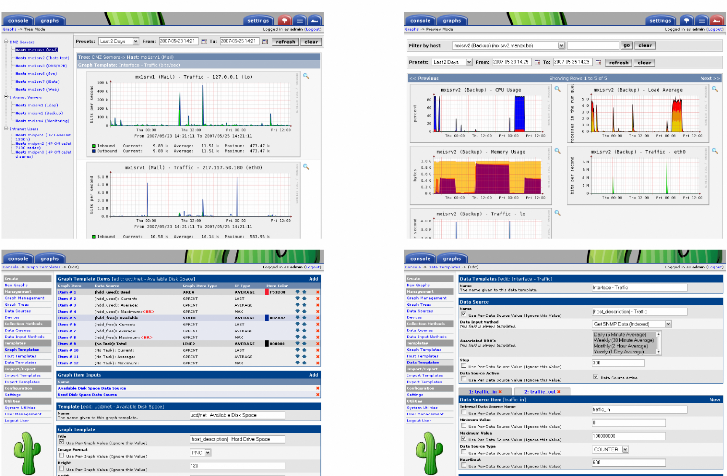The height and width of the screenshot is (476, 727).
Task: Toggle Title 'Use Per-Graph Value' checkbox
Action: point(61,442)
